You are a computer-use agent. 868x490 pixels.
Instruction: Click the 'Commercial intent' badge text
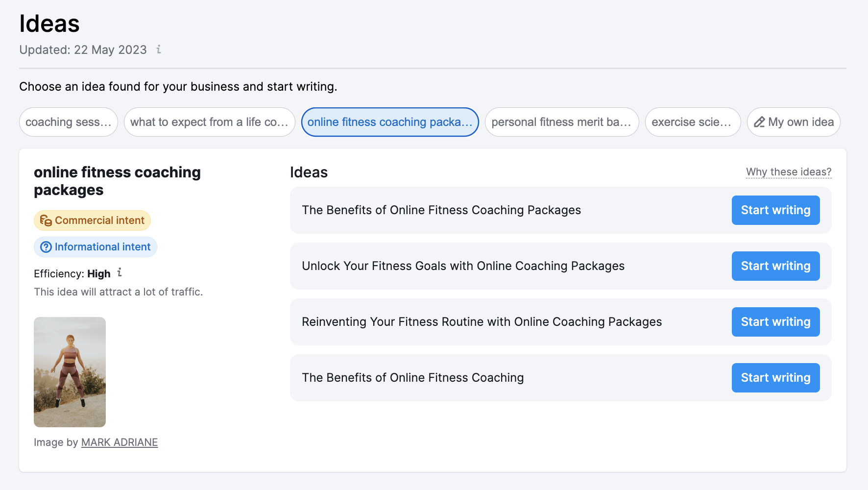99,220
